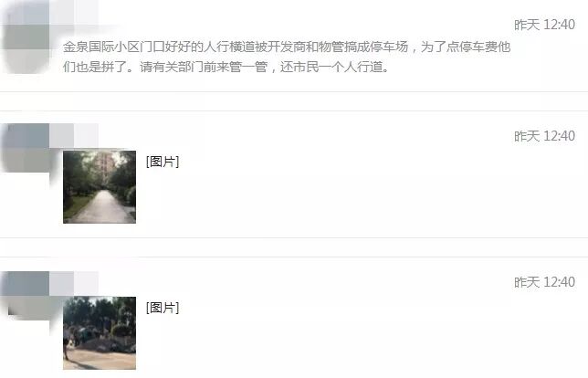Click the 昨天 12:40 timestamp of the text message

click(x=544, y=25)
